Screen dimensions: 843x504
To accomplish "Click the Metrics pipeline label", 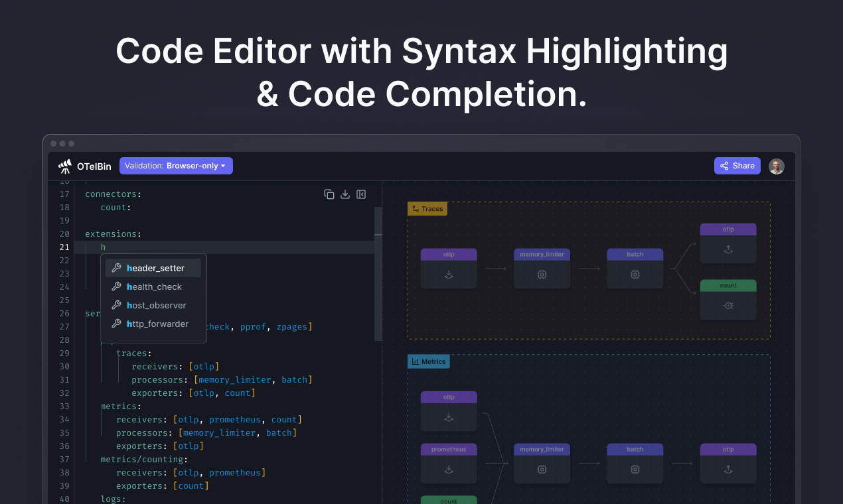I will click(429, 361).
